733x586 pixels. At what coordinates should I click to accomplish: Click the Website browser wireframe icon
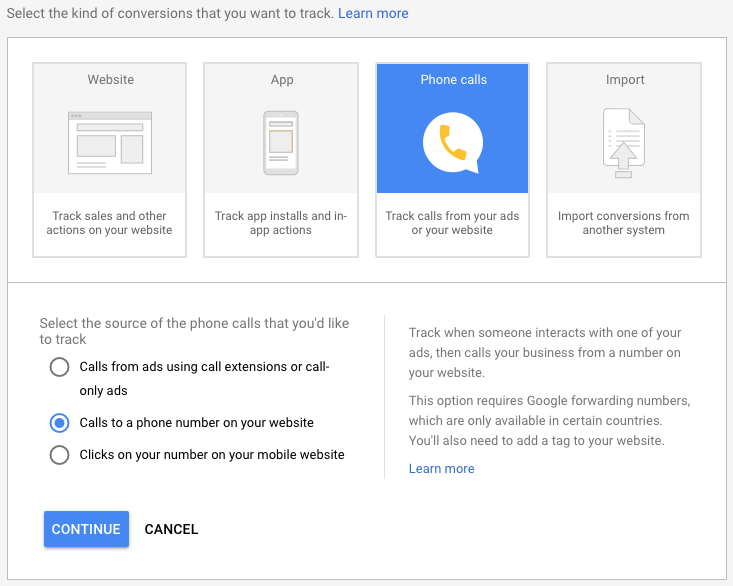pos(110,143)
